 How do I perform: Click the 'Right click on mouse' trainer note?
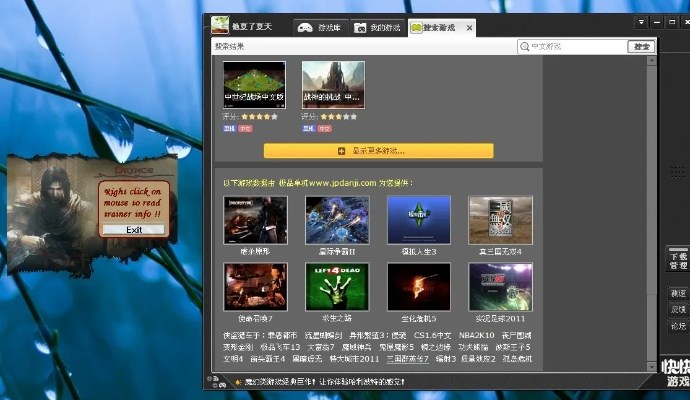(x=132, y=203)
